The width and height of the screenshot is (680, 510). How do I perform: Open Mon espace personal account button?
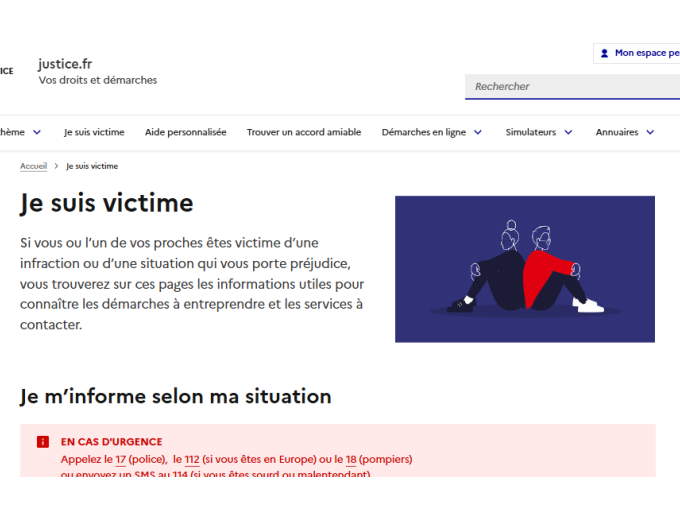637,53
